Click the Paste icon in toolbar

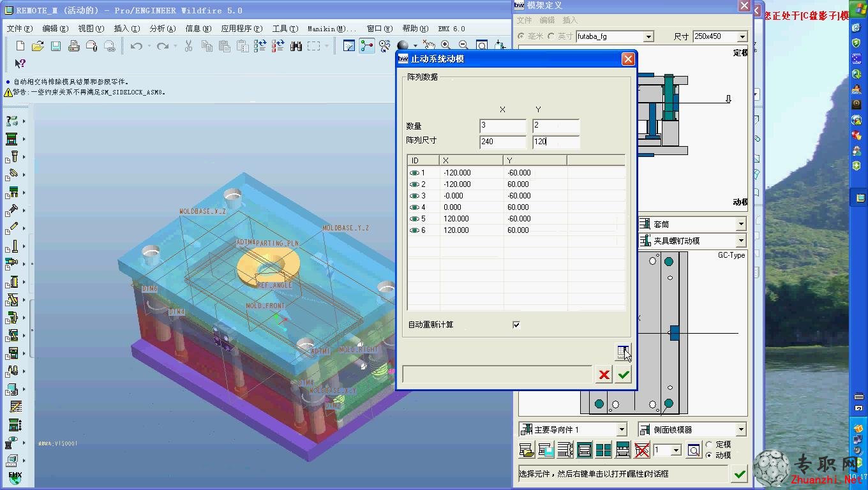(x=225, y=46)
